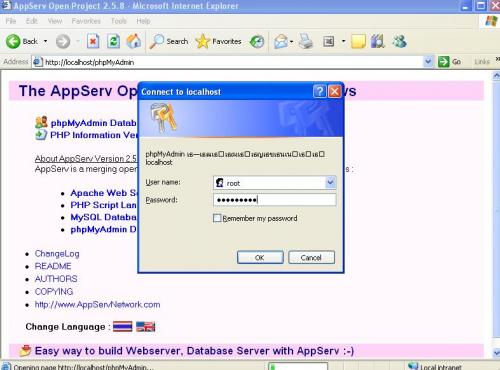500x370 pixels.
Task: Refresh the page with the green arrows icon
Action: point(113,41)
